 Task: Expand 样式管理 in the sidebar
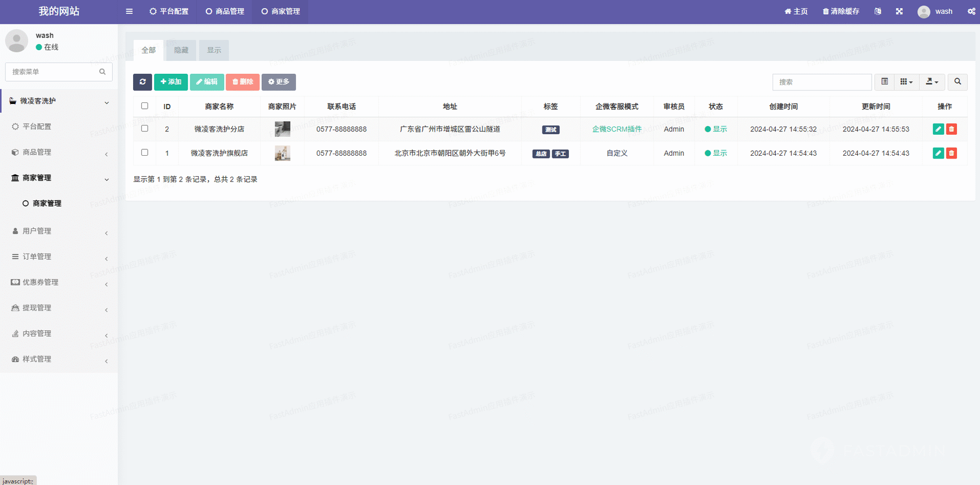pyautogui.click(x=59, y=359)
